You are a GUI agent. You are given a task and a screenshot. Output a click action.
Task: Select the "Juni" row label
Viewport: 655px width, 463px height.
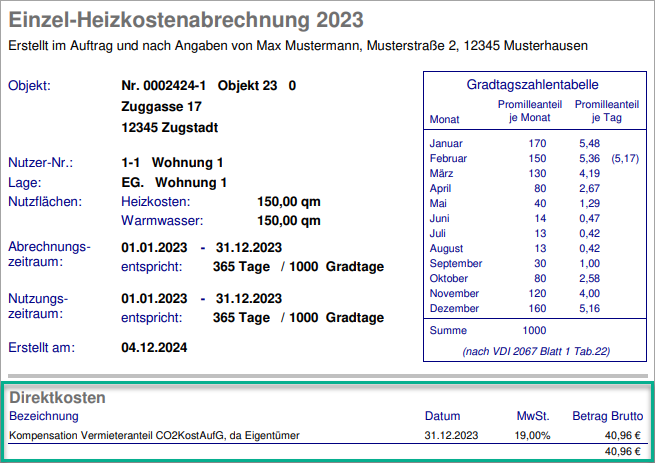(x=439, y=219)
